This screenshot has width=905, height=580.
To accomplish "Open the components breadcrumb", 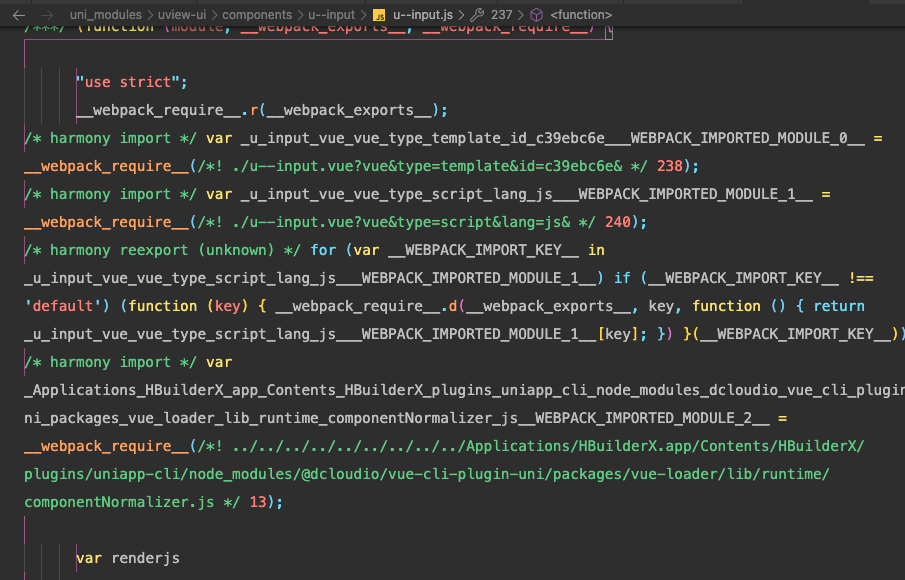I will 257,15.
